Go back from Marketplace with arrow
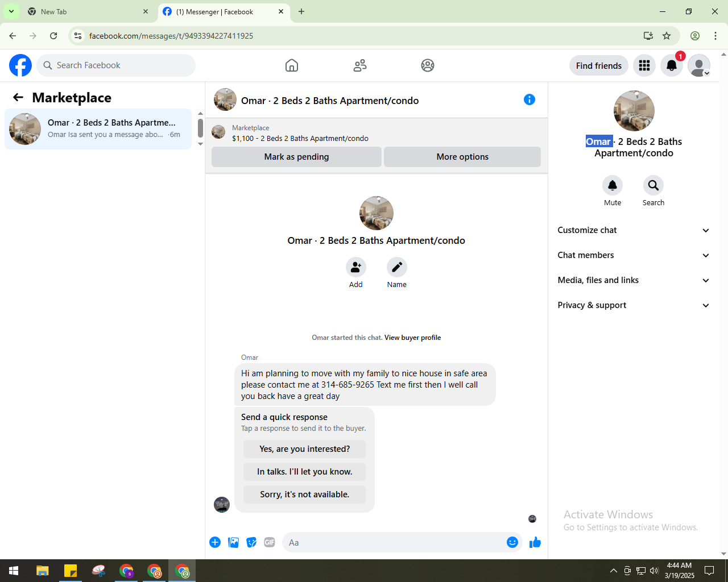Image resolution: width=728 pixels, height=582 pixels. pyautogui.click(x=18, y=98)
